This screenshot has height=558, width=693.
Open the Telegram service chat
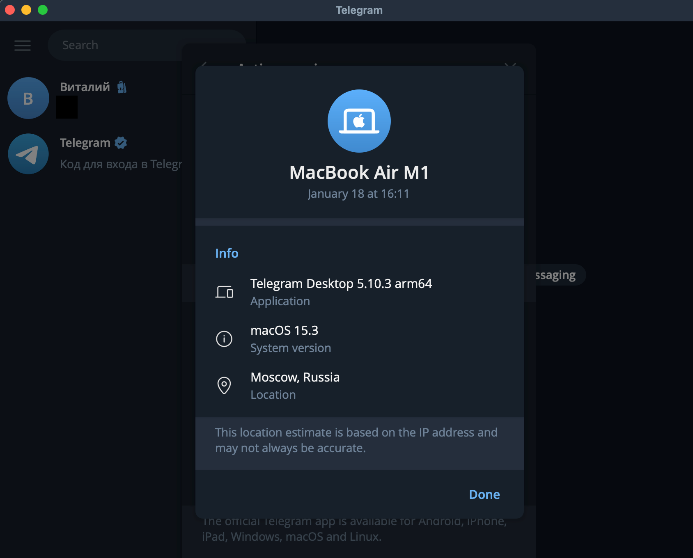91,154
